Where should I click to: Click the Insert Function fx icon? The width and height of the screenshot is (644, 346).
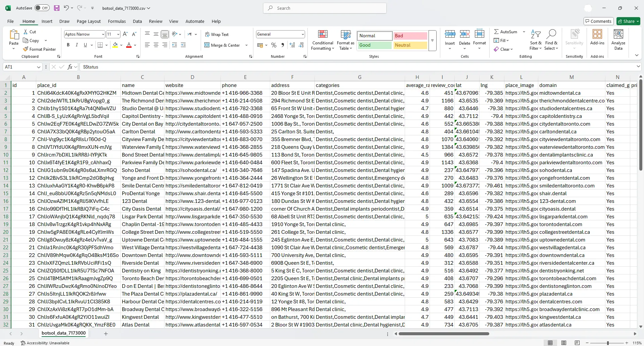[70, 67]
